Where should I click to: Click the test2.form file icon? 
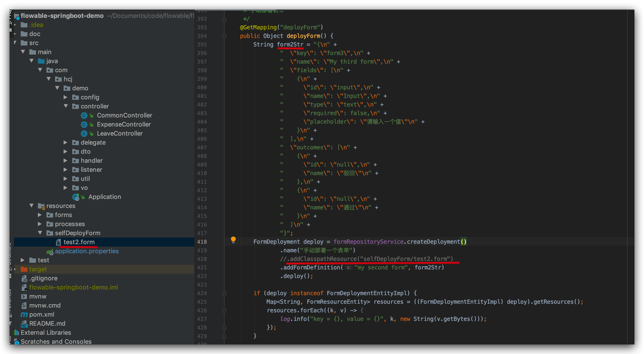[58, 242]
